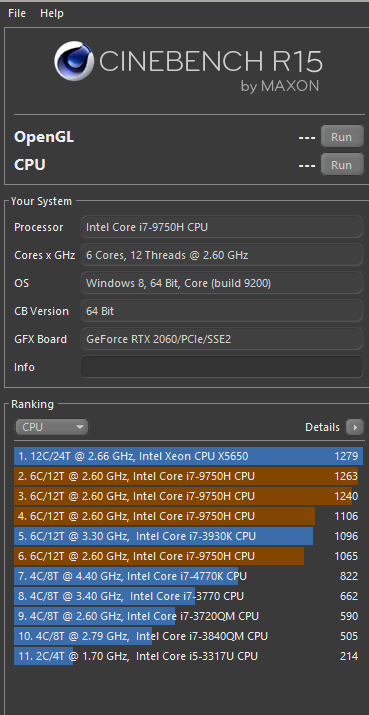Click the GFX Board GeForce RTX 2060 field

(222, 339)
